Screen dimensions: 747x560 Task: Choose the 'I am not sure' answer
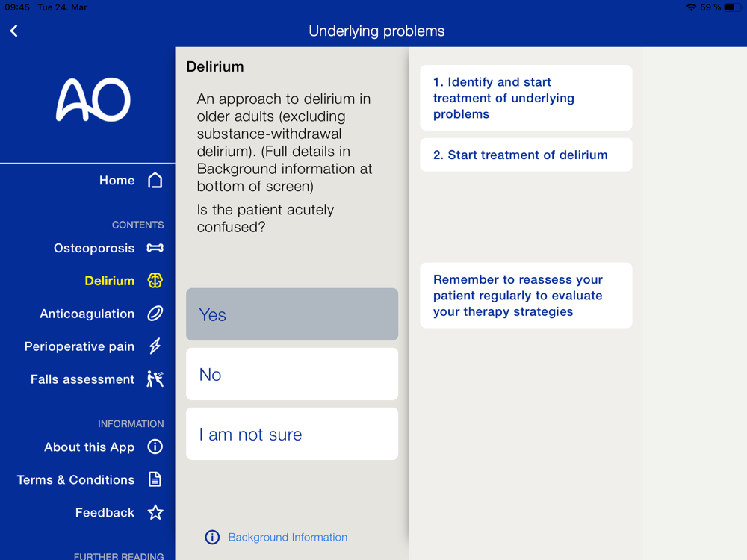pos(292,434)
